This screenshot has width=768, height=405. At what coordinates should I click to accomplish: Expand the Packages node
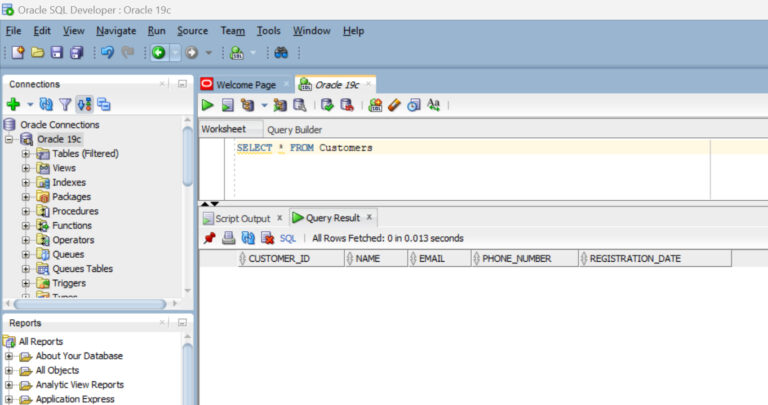coord(25,197)
